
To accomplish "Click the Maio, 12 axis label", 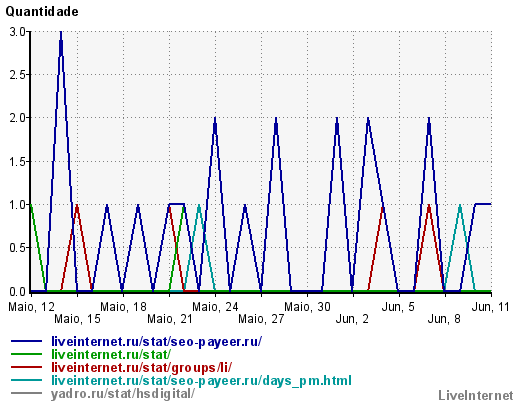I will click(x=31, y=307).
